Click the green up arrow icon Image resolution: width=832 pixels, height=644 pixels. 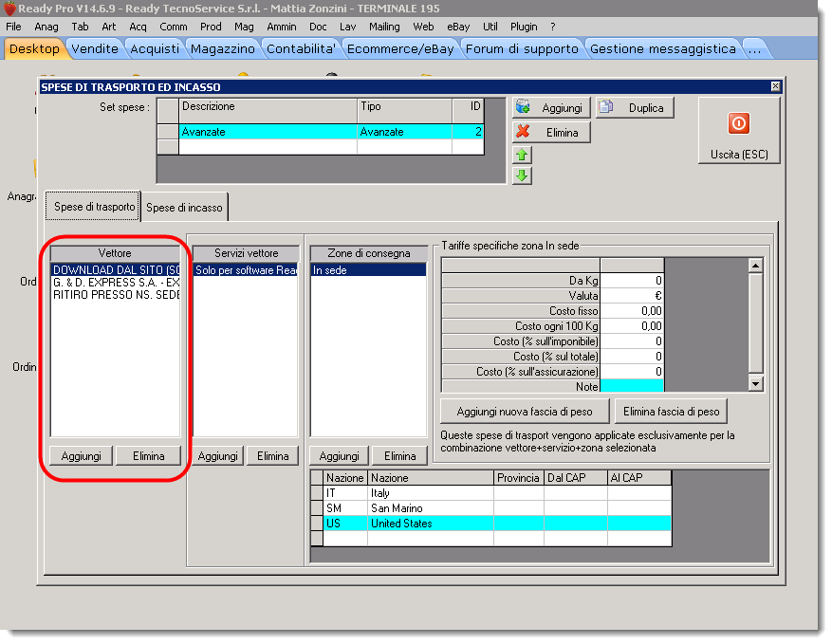tap(522, 156)
